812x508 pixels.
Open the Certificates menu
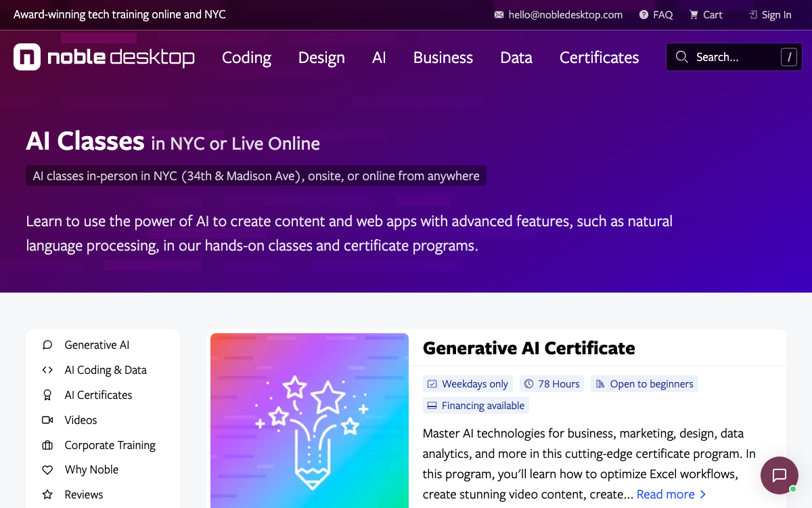[600, 58]
